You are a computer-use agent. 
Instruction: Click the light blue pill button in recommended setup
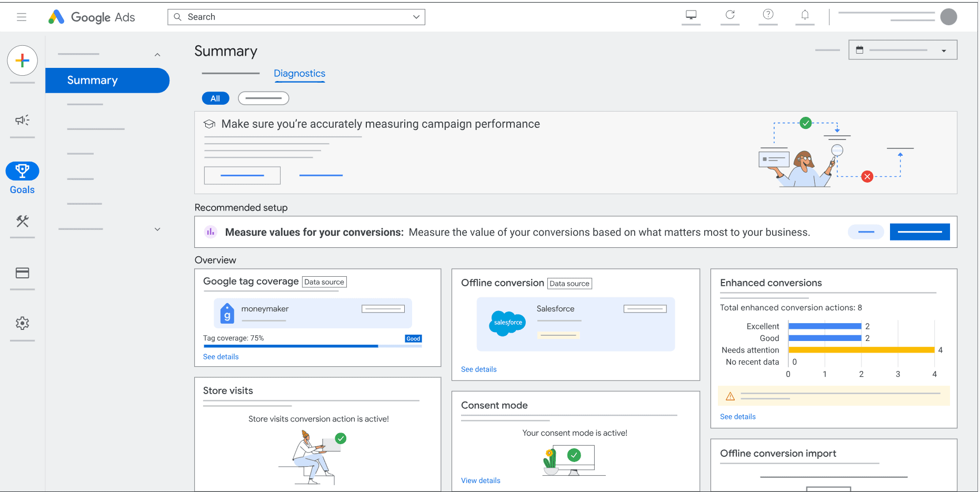point(866,232)
